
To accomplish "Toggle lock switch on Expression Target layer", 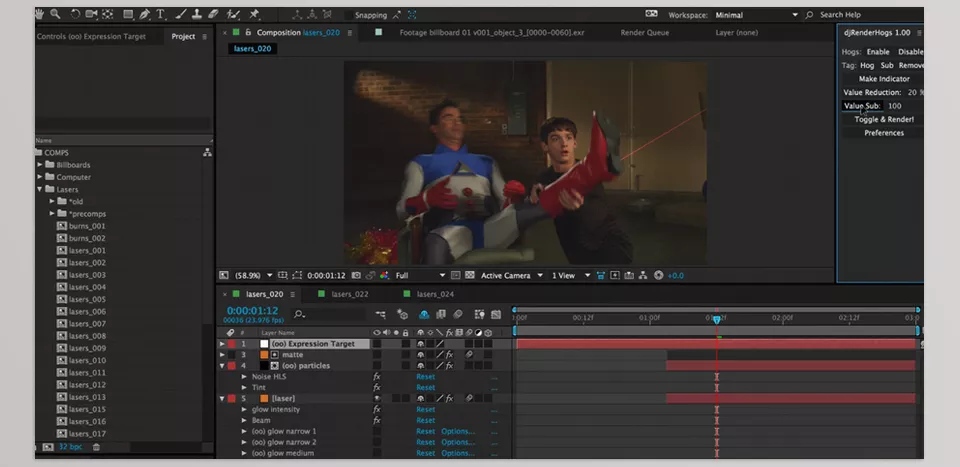I will click(x=405, y=344).
